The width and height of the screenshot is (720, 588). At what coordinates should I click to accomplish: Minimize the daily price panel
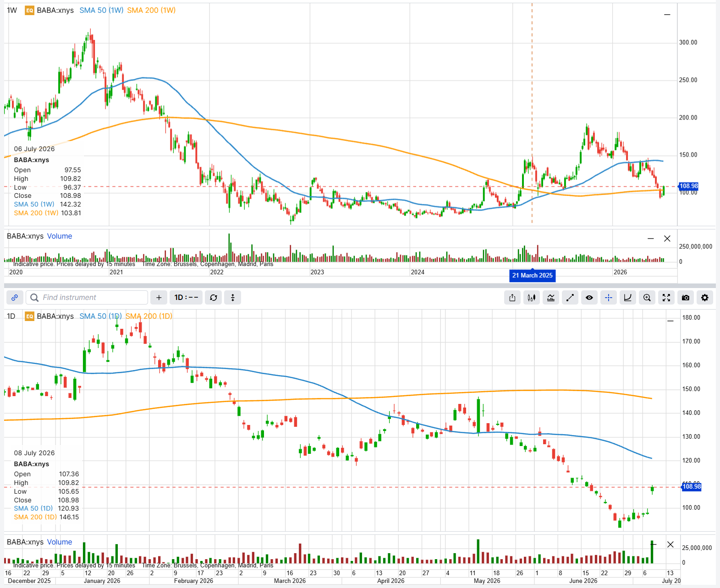[x=671, y=321]
